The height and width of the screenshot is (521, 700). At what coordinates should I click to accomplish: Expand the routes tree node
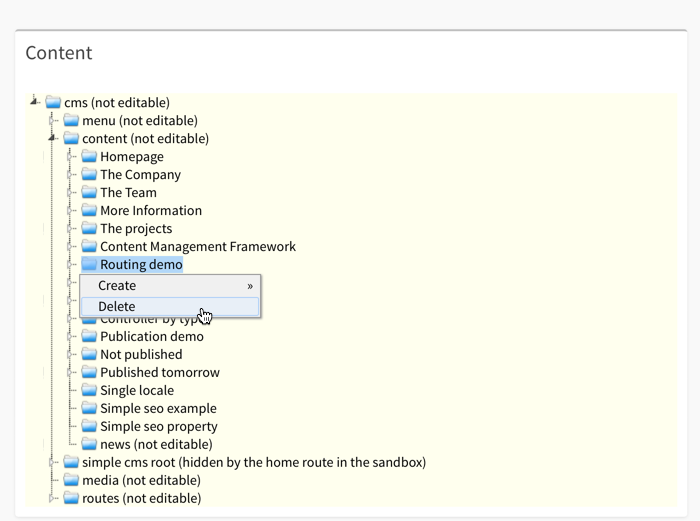pyautogui.click(x=53, y=498)
